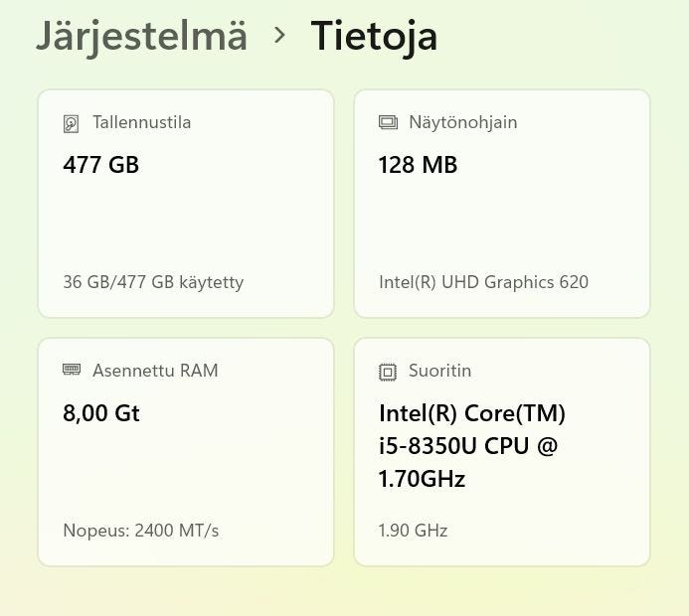
Task: Select the Suoritin label text
Action: (x=439, y=371)
